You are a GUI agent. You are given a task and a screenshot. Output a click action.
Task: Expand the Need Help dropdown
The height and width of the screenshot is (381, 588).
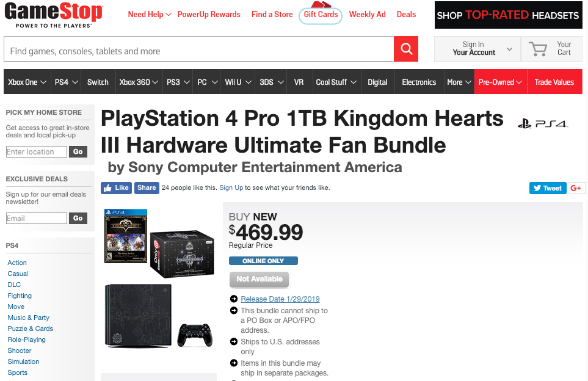[x=150, y=15]
